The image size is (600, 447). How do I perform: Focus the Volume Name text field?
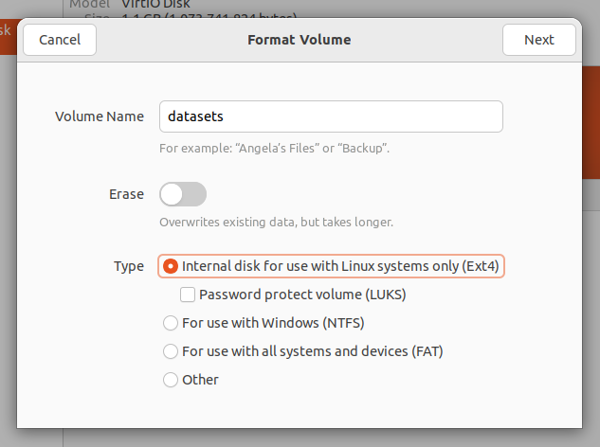tap(330, 116)
